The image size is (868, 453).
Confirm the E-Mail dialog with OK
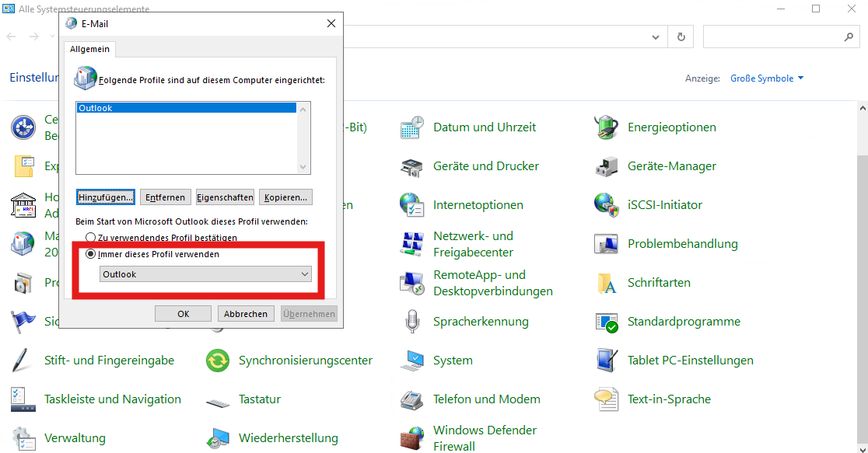(x=184, y=314)
